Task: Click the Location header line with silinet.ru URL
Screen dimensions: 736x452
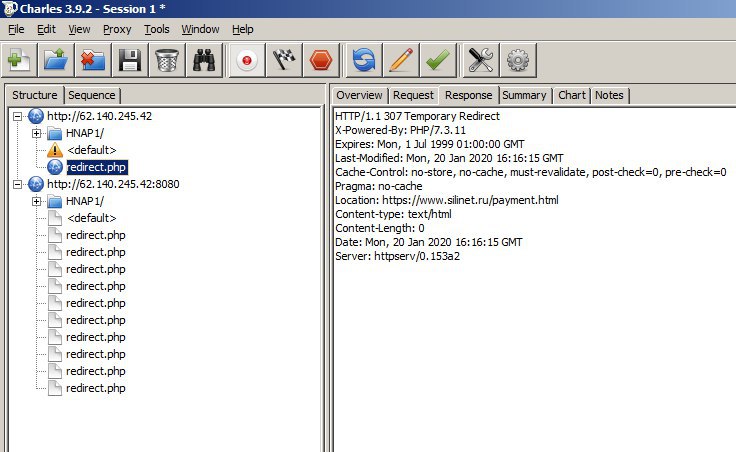Action: pos(446,200)
